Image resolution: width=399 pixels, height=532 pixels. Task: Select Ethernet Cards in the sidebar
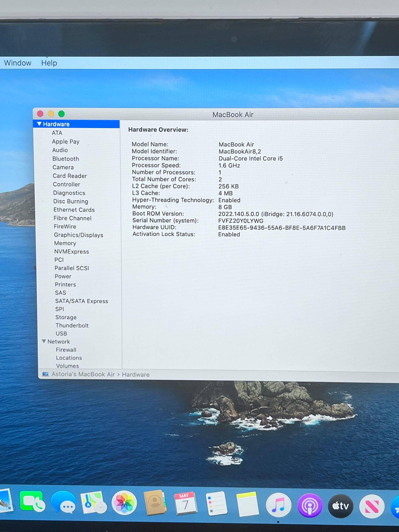74,210
